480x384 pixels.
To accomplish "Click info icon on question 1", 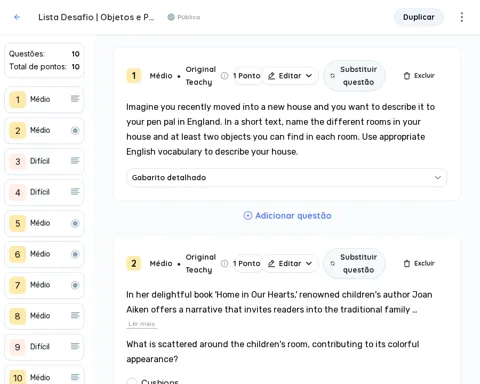I will (225, 76).
